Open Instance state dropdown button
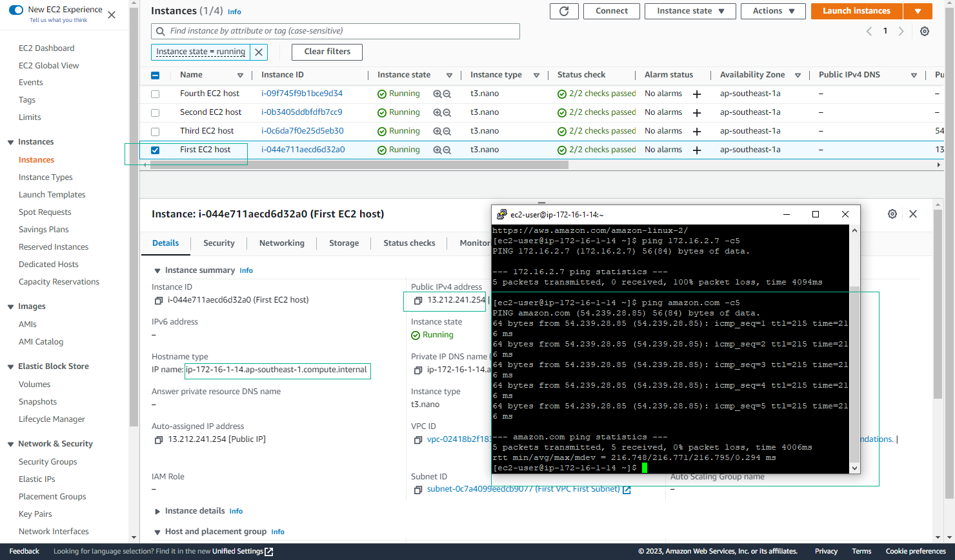 690,11
